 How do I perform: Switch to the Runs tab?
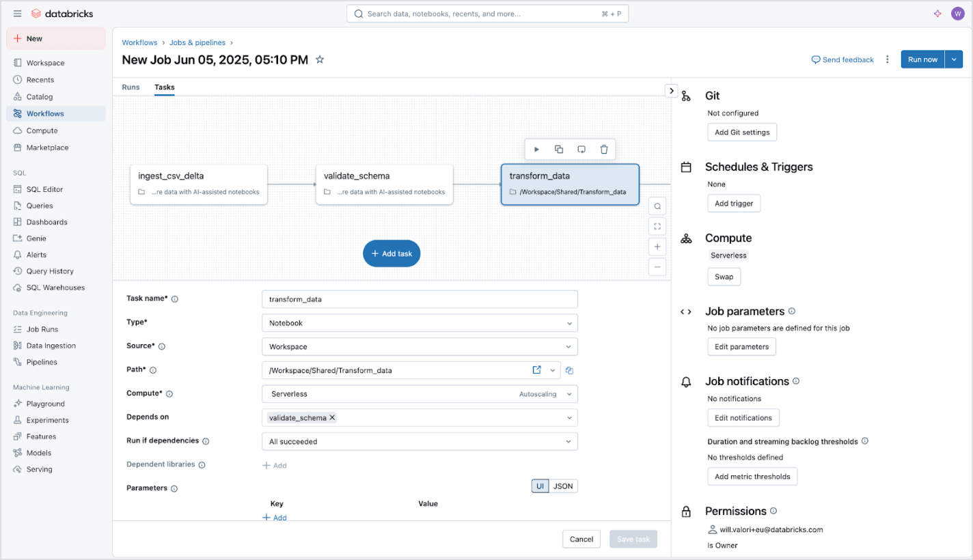click(131, 87)
